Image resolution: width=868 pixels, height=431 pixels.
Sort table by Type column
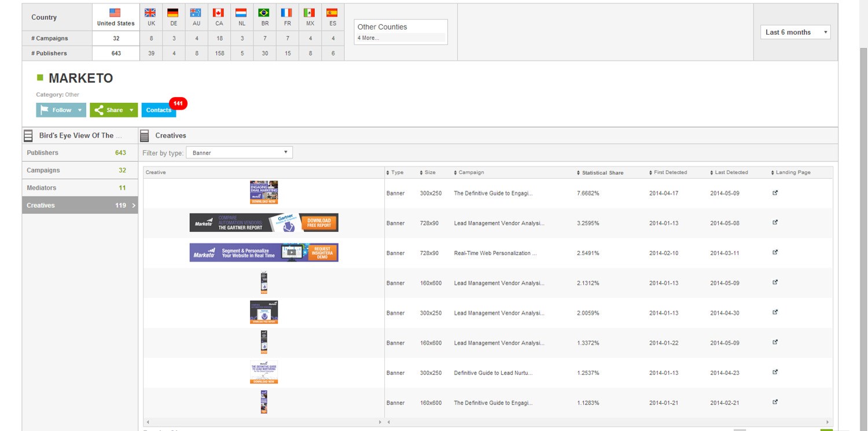tap(395, 172)
